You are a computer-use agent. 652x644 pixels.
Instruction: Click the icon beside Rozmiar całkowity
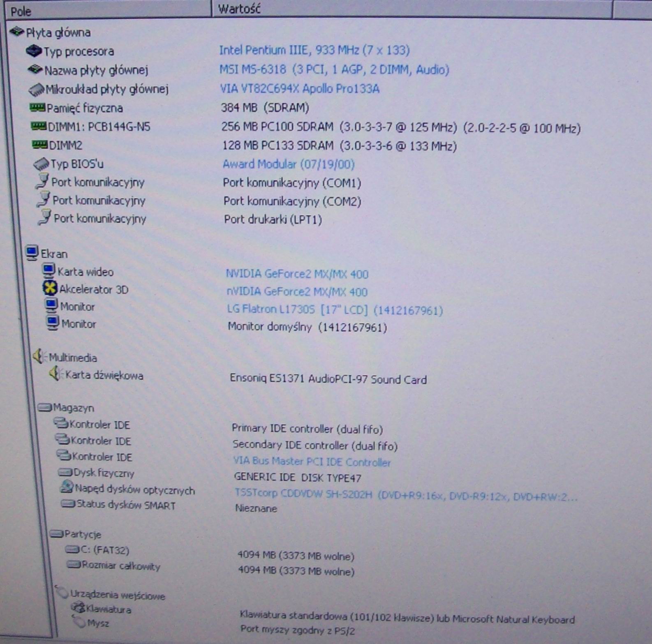[74, 565]
